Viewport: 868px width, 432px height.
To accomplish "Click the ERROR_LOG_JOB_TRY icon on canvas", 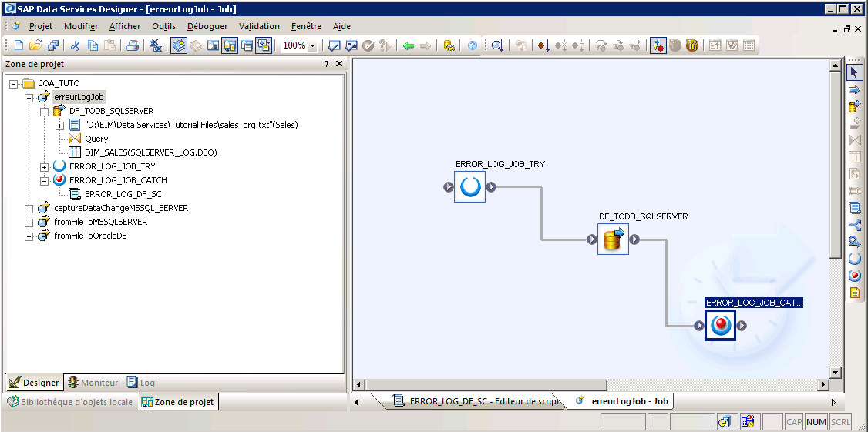I will (469, 187).
